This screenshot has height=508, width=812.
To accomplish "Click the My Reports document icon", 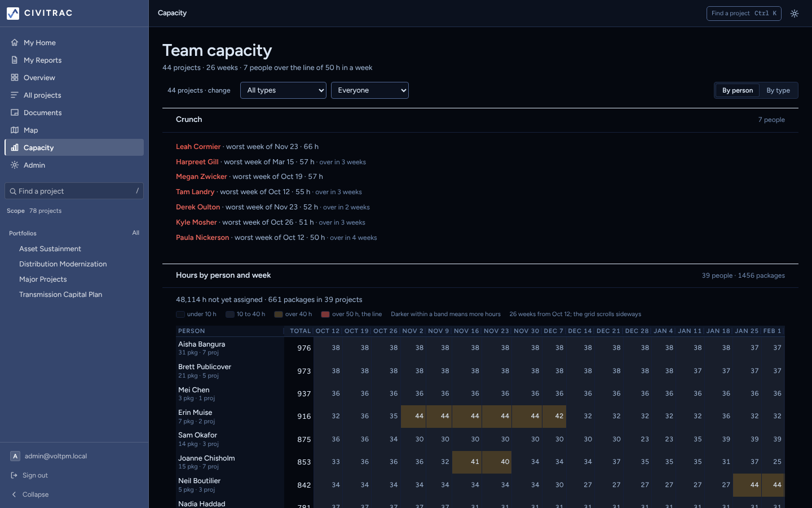I will pyautogui.click(x=15, y=60).
